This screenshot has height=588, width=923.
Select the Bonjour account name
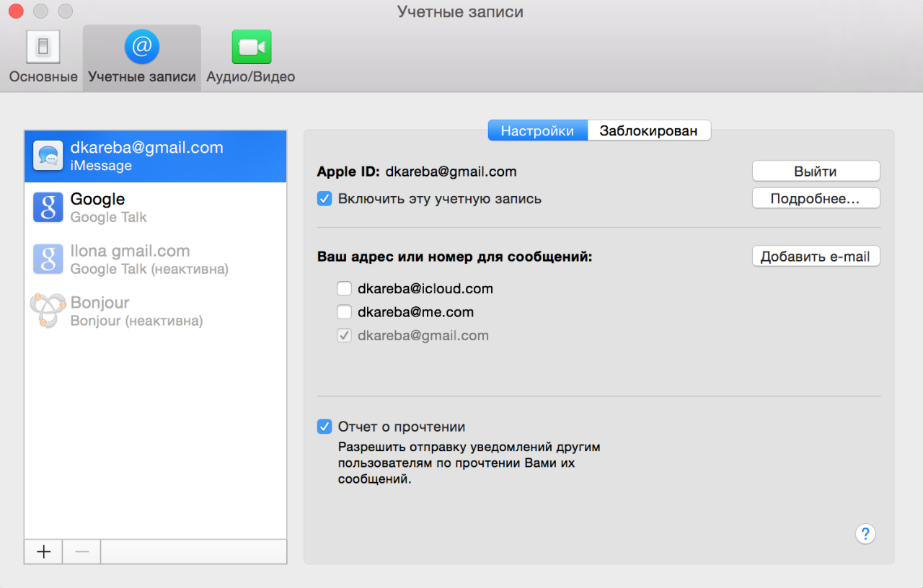(100, 303)
